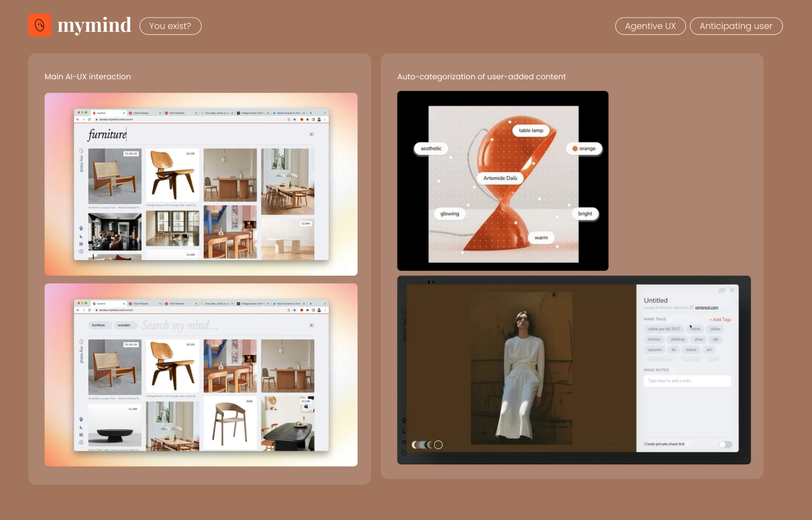Click the orange mymind logo icon
Image resolution: width=812 pixels, height=520 pixels.
click(40, 26)
